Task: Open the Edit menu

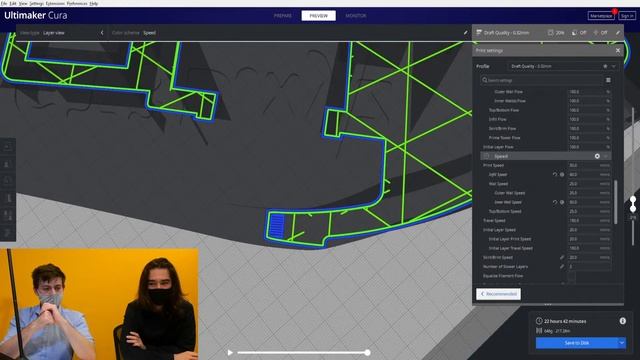Action: tap(13, 3)
